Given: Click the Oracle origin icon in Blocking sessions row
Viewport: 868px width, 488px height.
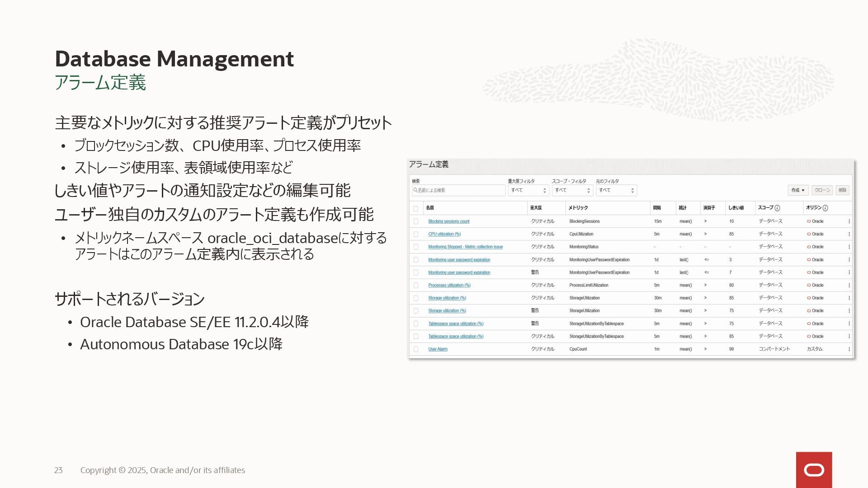Looking at the screenshot, I should point(809,221).
